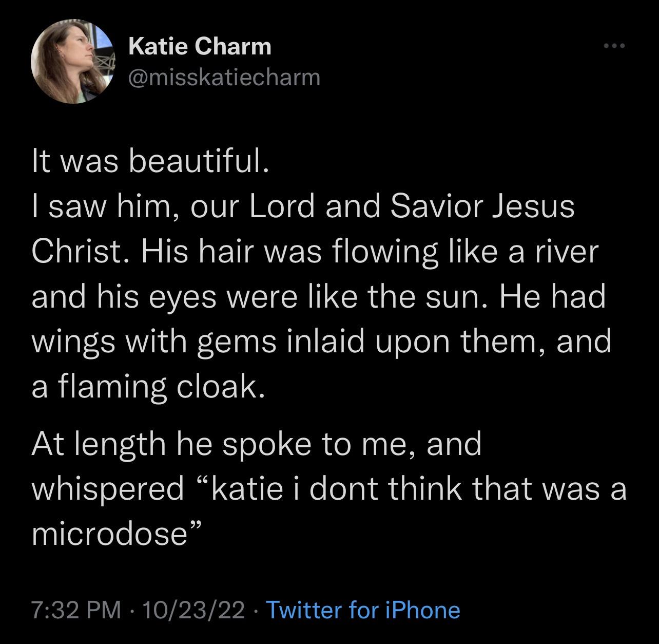The width and height of the screenshot is (659, 644).
Task: Click the word "Savior" in the tweet
Action: [x=435, y=207]
